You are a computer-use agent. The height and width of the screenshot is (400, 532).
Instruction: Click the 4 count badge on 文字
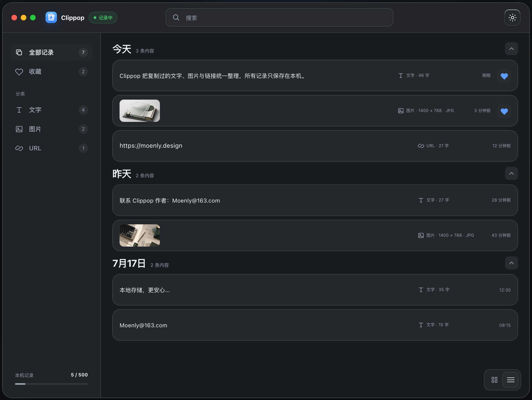click(83, 110)
